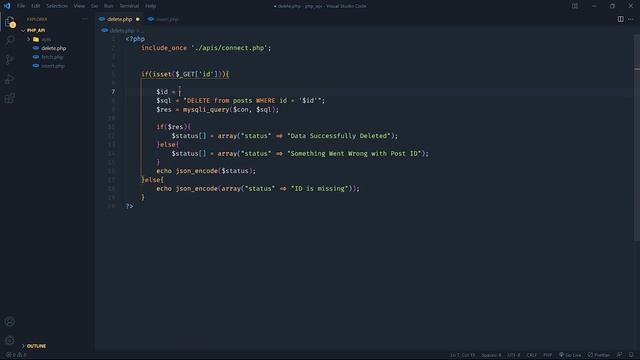
Task: Open the Selection menu
Action: [x=57, y=6]
